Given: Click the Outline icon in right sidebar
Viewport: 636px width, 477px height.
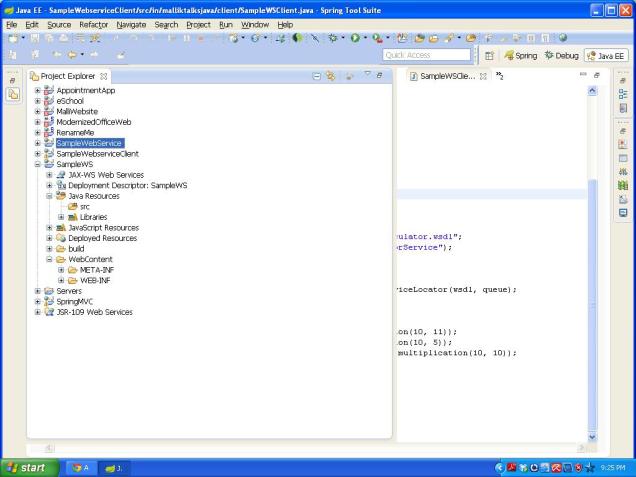Looking at the screenshot, I should point(623,95).
